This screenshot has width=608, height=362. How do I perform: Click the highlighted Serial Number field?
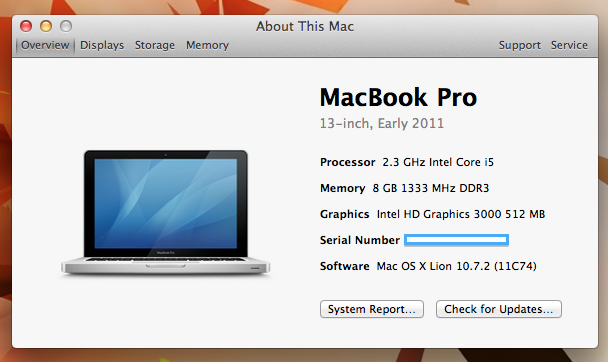456,240
